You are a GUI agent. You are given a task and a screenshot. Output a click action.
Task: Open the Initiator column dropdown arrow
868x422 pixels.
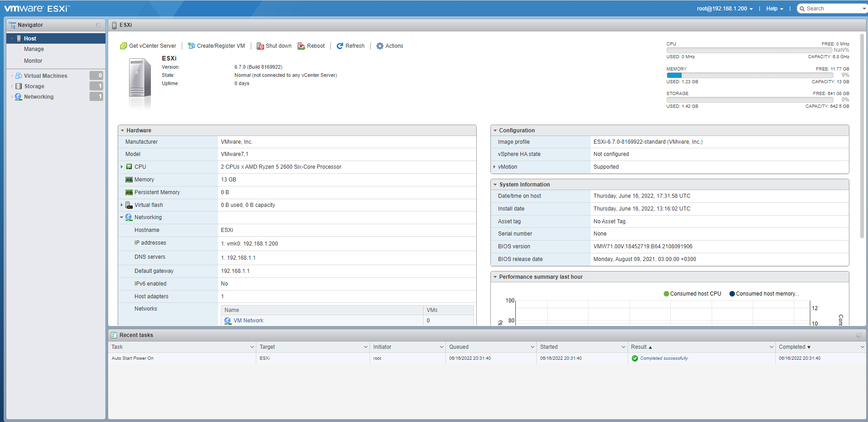[441, 347]
